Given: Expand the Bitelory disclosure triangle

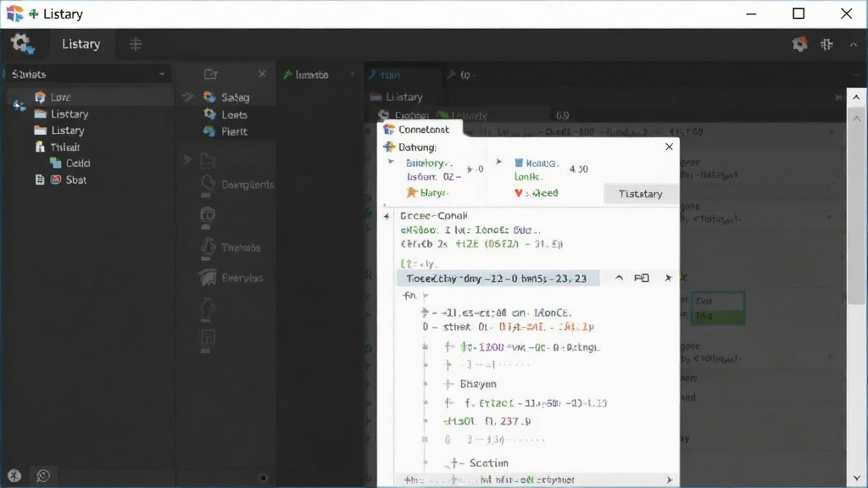Looking at the screenshot, I should pyautogui.click(x=392, y=162).
